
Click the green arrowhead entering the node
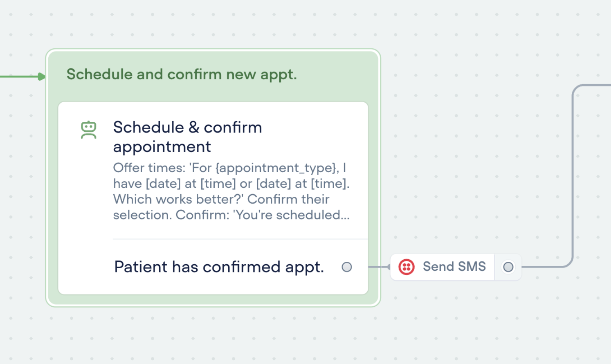[x=42, y=76]
